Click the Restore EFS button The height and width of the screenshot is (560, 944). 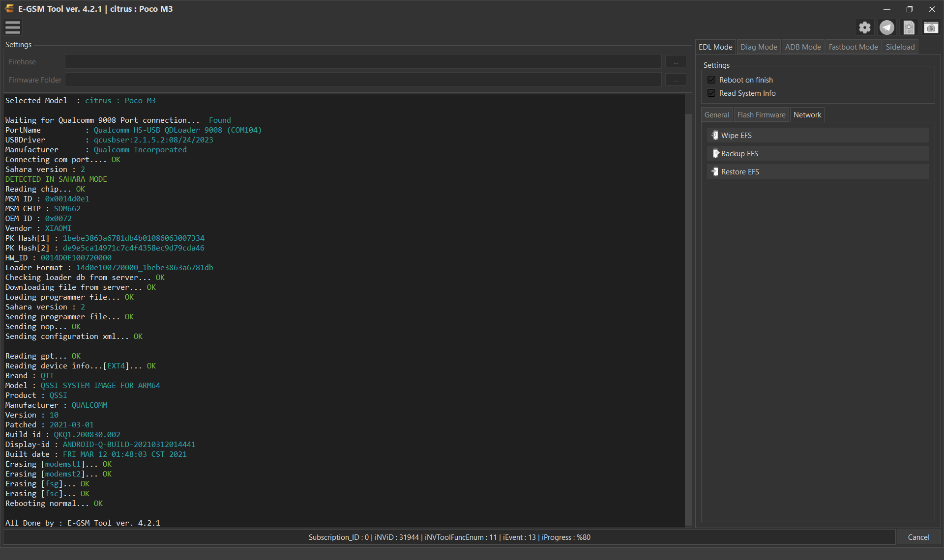coord(818,172)
